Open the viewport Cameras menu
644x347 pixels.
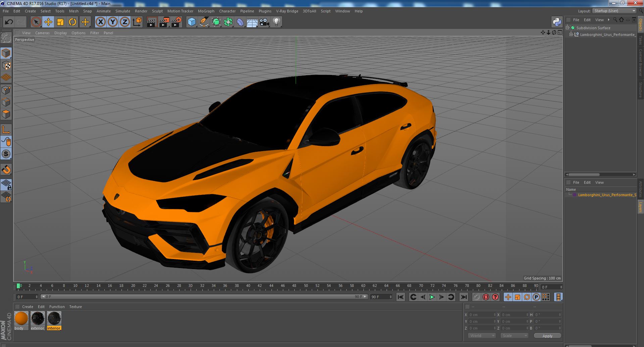[x=42, y=33]
